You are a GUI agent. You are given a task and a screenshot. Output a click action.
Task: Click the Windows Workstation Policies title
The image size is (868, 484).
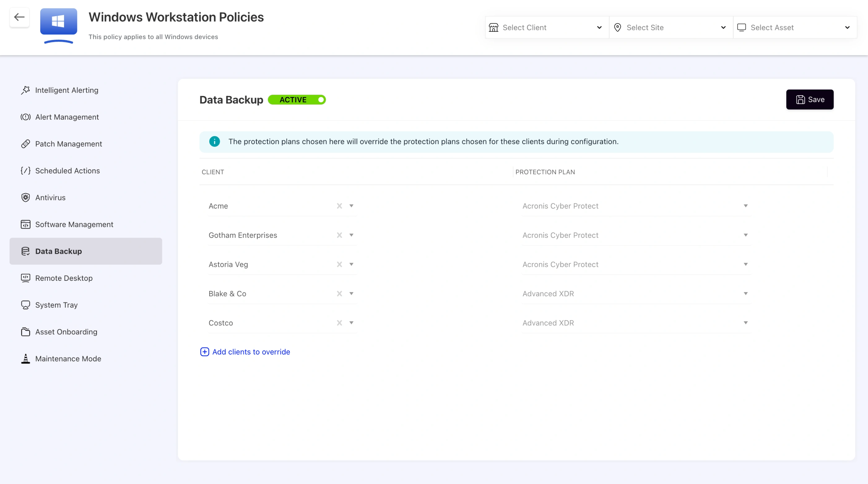(176, 17)
